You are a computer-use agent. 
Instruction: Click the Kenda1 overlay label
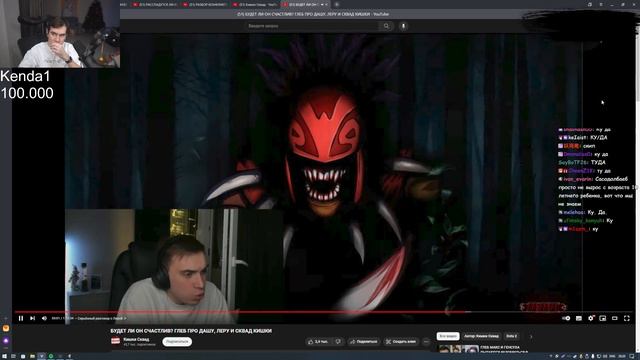pyautogui.click(x=25, y=76)
